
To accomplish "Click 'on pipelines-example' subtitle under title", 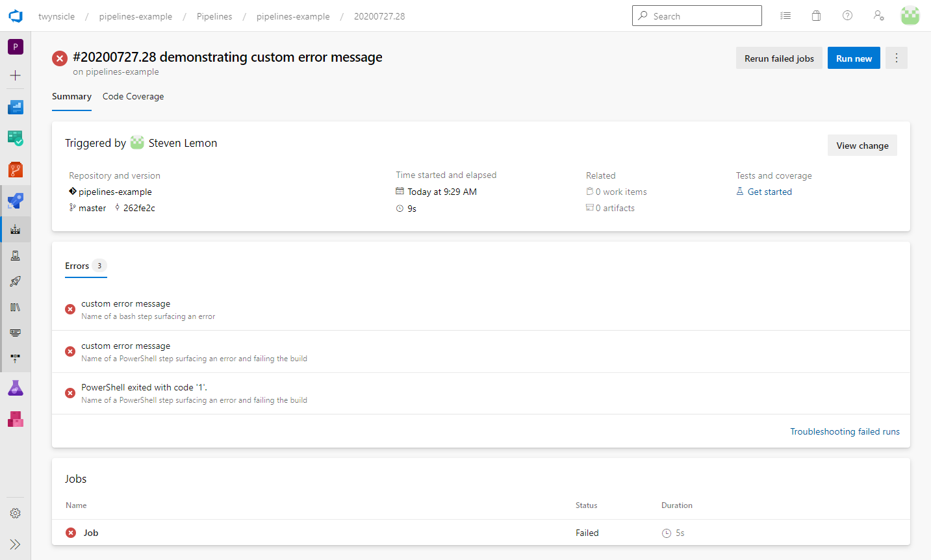I will click(x=116, y=71).
